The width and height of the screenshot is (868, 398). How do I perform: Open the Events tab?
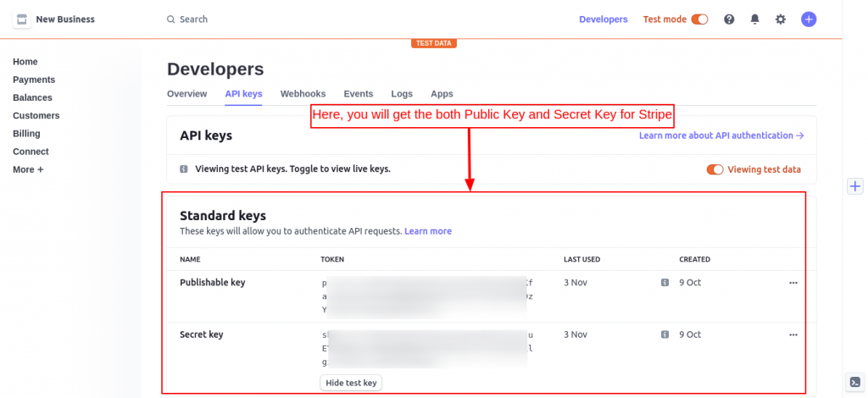(359, 94)
